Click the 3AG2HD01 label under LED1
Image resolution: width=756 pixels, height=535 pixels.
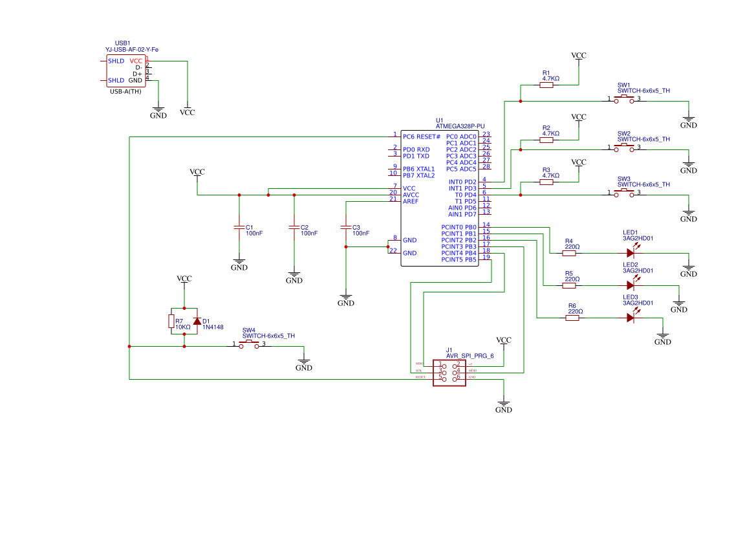coord(638,238)
